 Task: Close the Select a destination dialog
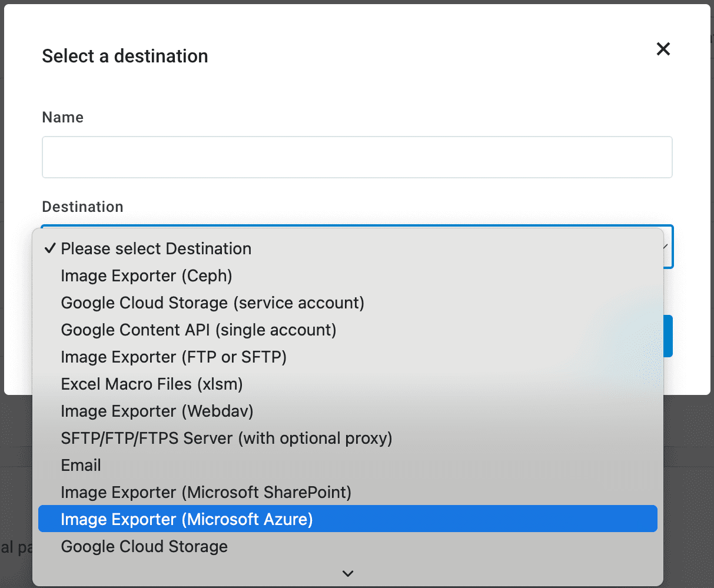point(663,49)
